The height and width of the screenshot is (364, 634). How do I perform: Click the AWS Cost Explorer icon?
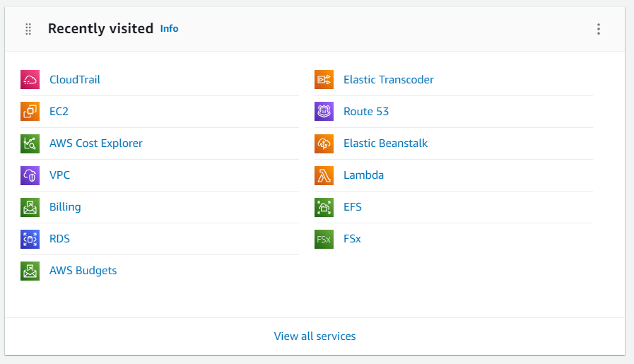(x=30, y=143)
